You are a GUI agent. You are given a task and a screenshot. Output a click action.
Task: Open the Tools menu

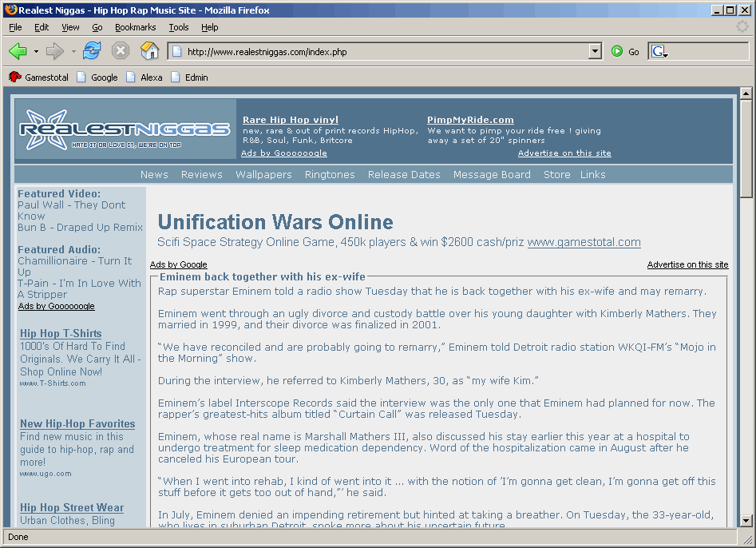178,27
